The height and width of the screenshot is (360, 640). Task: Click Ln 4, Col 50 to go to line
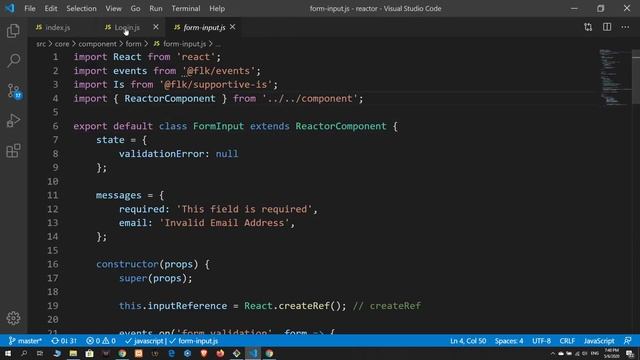468,341
